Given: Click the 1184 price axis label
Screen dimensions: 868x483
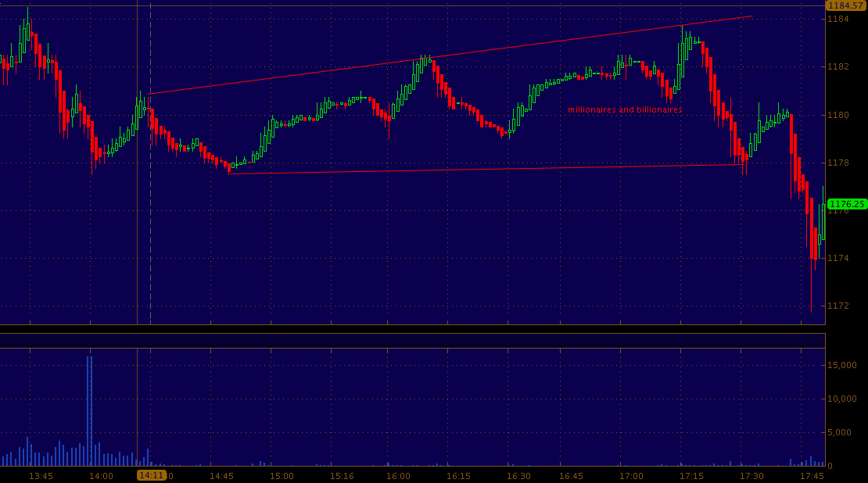Looking at the screenshot, I should [838, 20].
